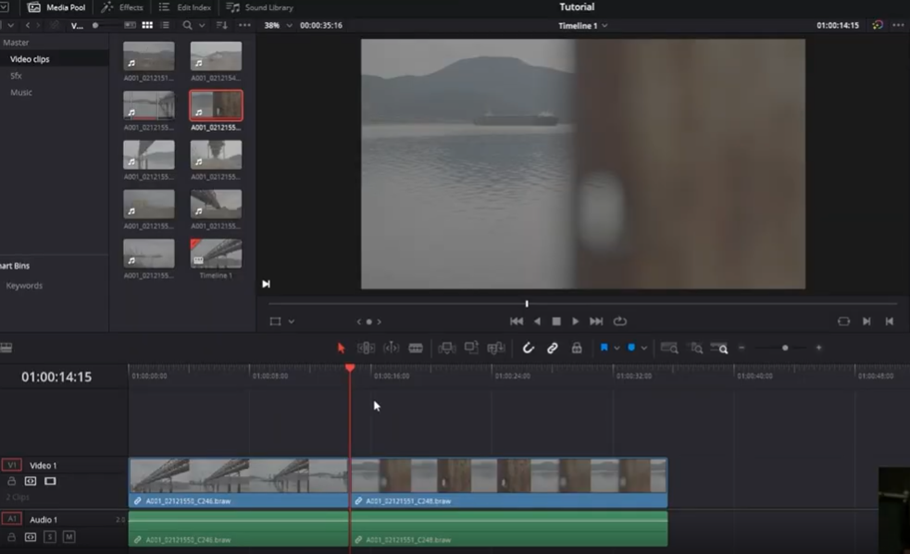Activate the Blade Edit tool
This screenshot has height=554, width=910.
coord(416,348)
